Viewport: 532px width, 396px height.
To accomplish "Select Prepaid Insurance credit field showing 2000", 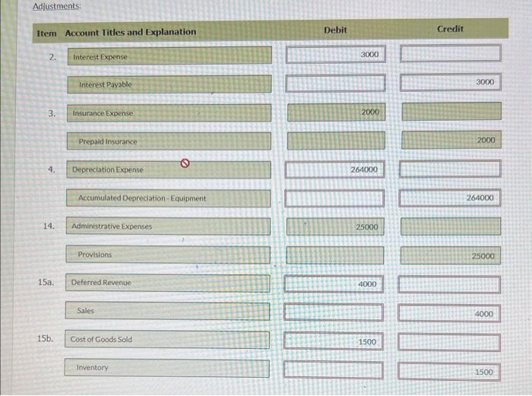I will (x=451, y=140).
